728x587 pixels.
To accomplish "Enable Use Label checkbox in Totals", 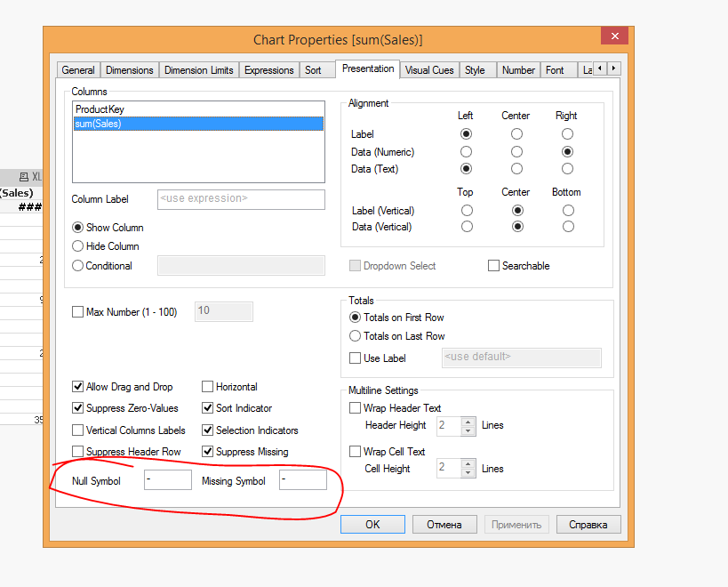I will coord(356,358).
